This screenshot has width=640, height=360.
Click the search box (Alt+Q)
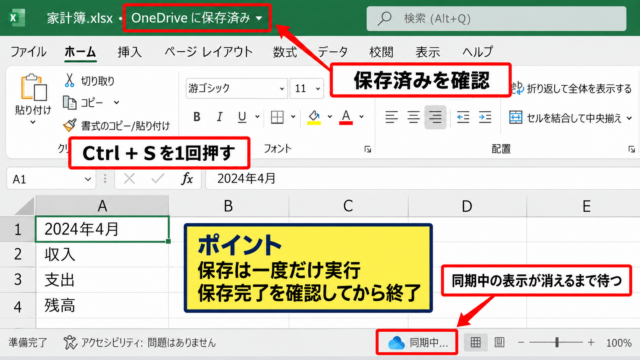tap(496, 18)
